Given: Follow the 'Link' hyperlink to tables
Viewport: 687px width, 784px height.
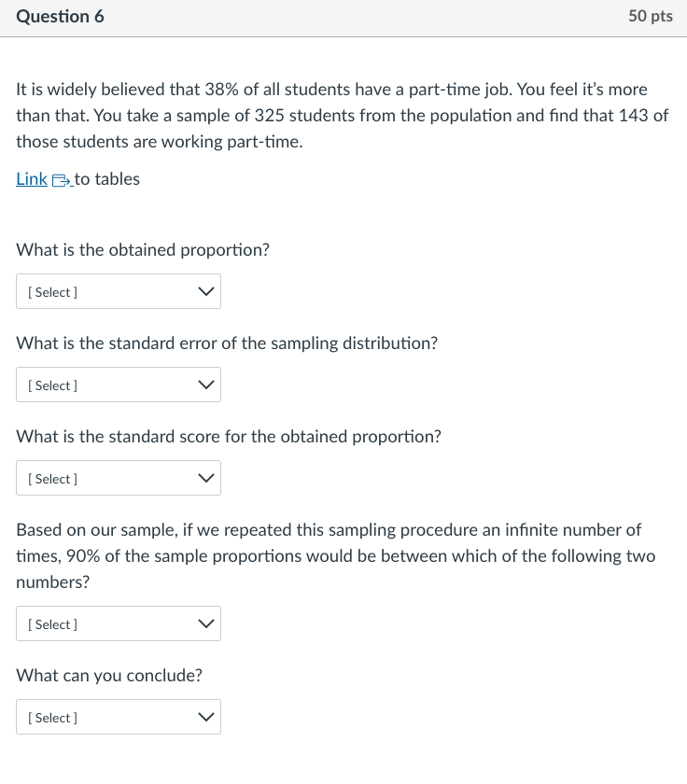Looking at the screenshot, I should pos(29,178).
